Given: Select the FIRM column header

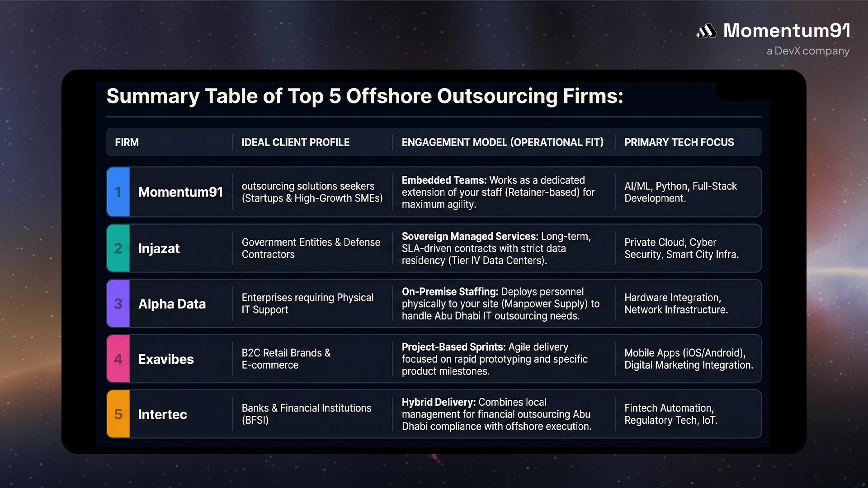Looking at the screenshot, I should 127,142.
